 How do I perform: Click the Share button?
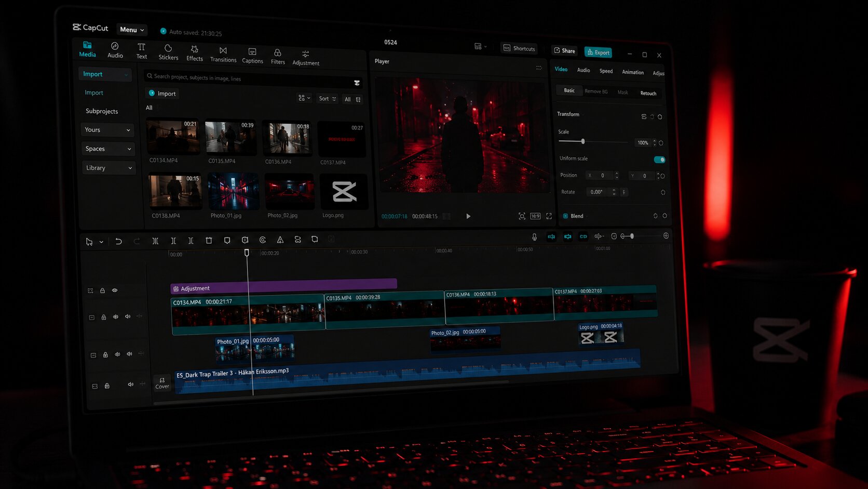pos(564,50)
